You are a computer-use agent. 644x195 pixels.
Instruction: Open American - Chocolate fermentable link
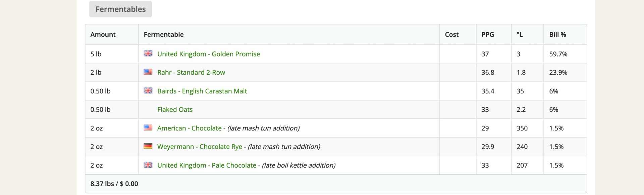(x=189, y=128)
